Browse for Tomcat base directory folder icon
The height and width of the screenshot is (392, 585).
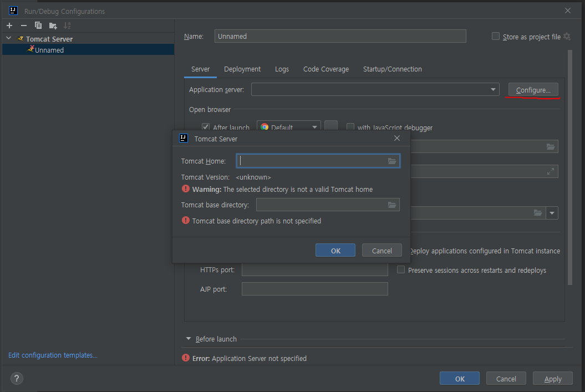[391, 205]
